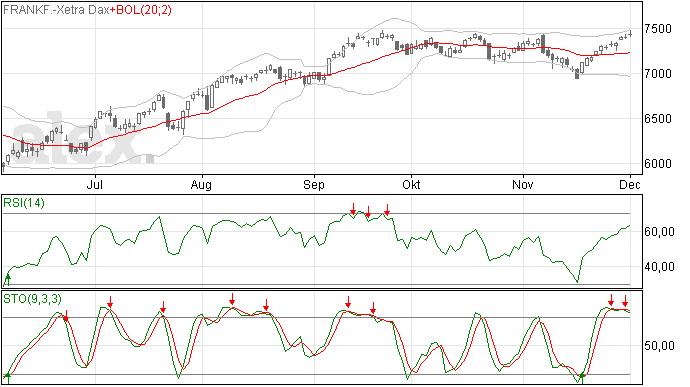Click the 50,00 stochastic scale value
This screenshot has height=387, width=690.
(x=659, y=346)
